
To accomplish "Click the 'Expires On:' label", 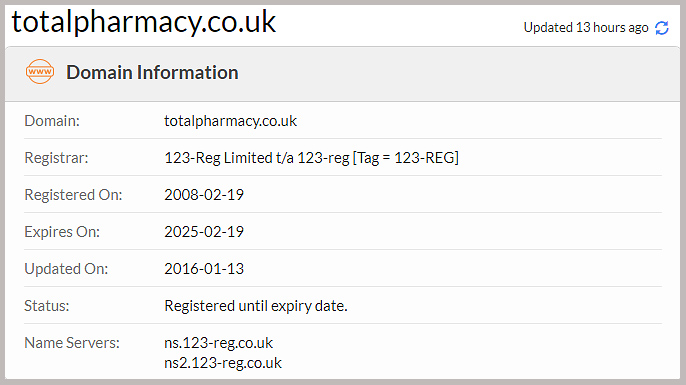I will (62, 231).
